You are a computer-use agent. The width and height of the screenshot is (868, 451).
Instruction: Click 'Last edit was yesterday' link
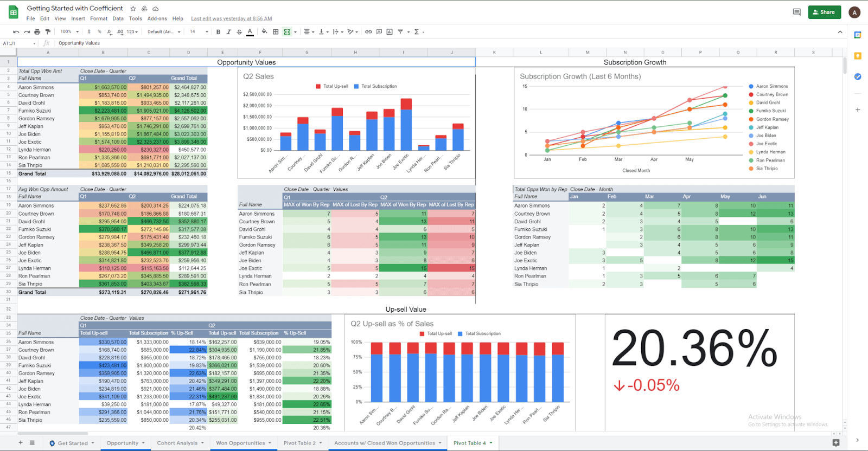[x=232, y=18]
